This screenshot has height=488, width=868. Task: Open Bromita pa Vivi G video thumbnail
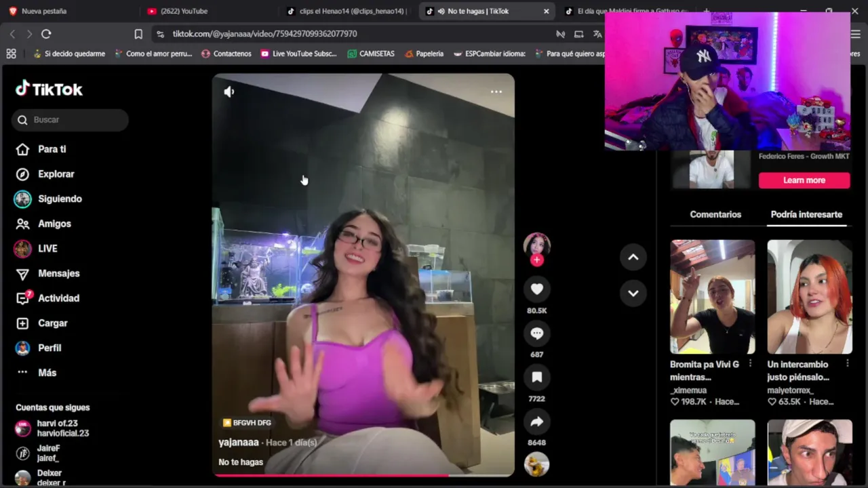point(712,297)
